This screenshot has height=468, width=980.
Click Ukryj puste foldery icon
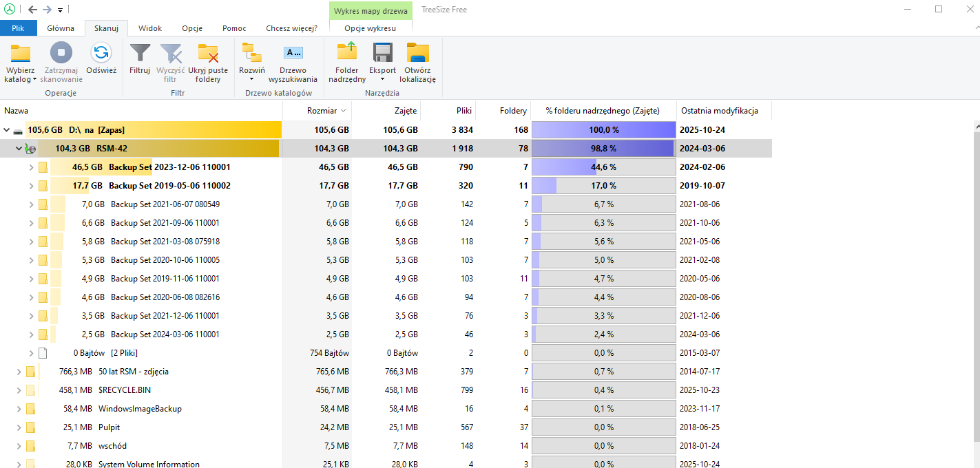(208, 53)
